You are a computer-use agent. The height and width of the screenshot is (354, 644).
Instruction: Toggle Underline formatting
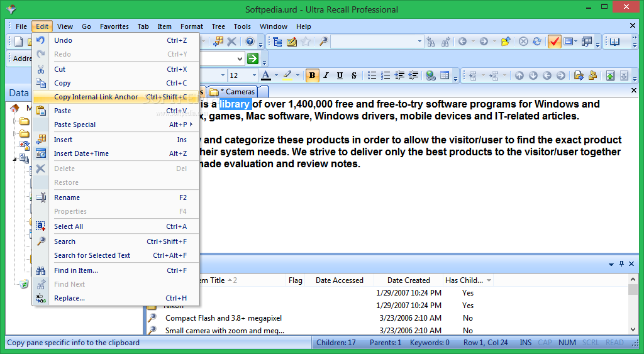pos(340,75)
